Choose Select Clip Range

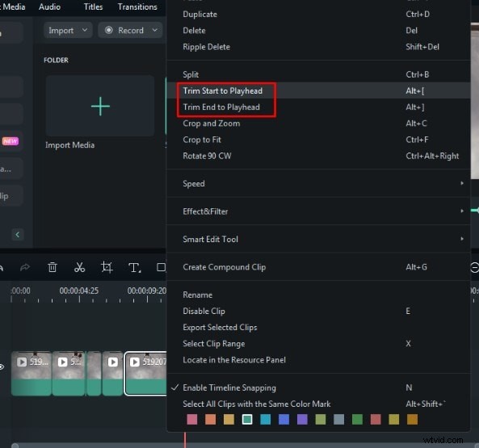pos(317,344)
